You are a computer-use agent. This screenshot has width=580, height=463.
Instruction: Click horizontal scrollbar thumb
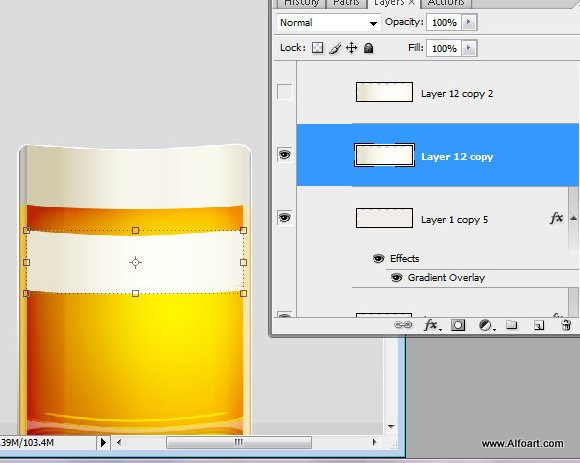[239, 442]
